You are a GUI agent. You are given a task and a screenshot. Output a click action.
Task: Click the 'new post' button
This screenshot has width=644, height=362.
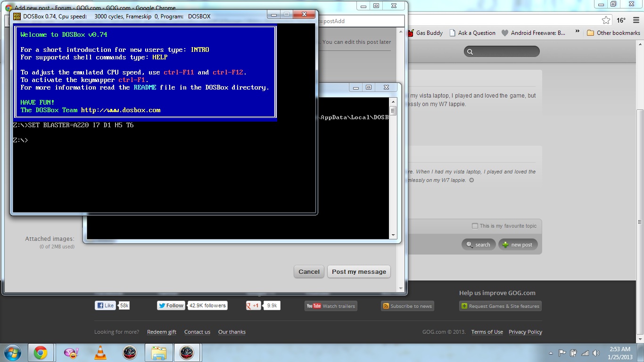518,245
